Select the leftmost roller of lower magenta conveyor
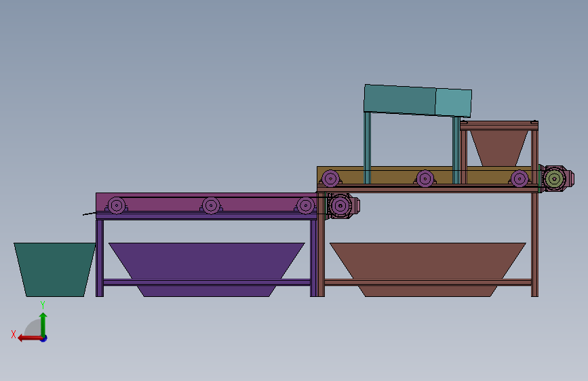This screenshot has width=588, height=381. [x=117, y=205]
